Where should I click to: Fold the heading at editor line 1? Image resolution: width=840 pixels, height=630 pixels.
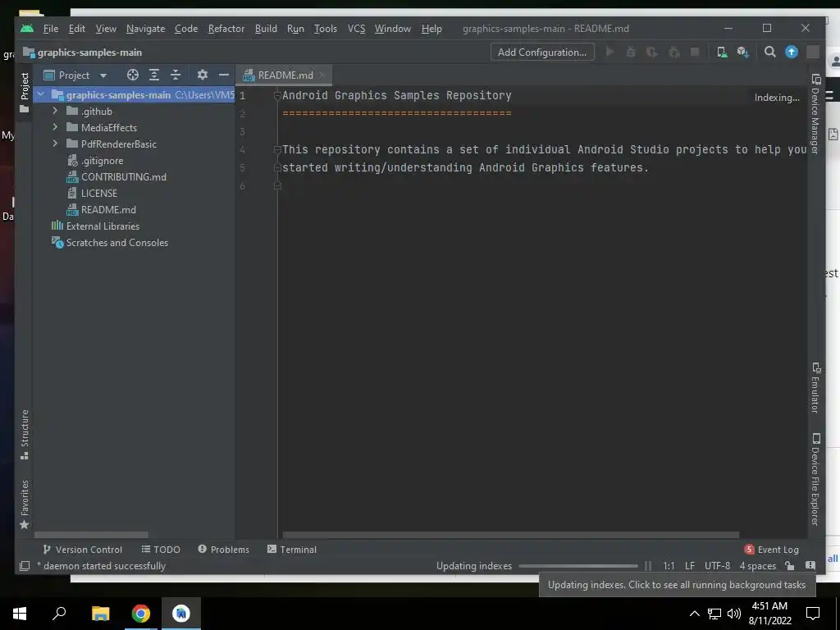coord(277,96)
